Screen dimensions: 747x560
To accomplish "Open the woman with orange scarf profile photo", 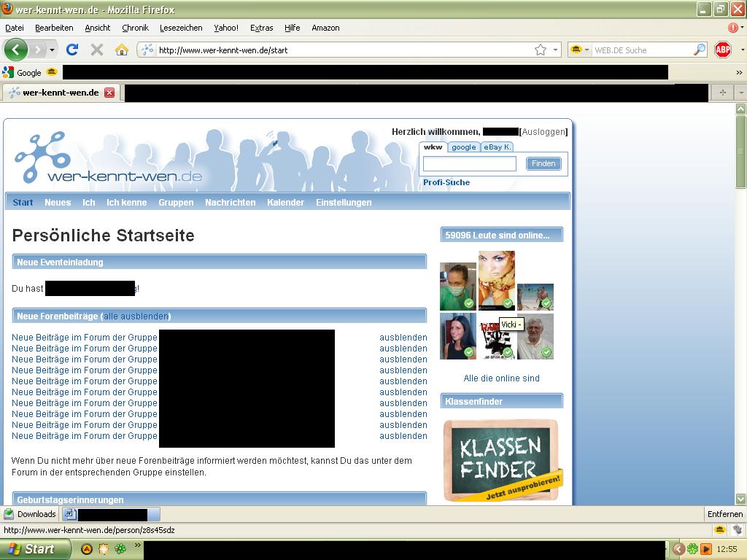I will pos(496,281).
